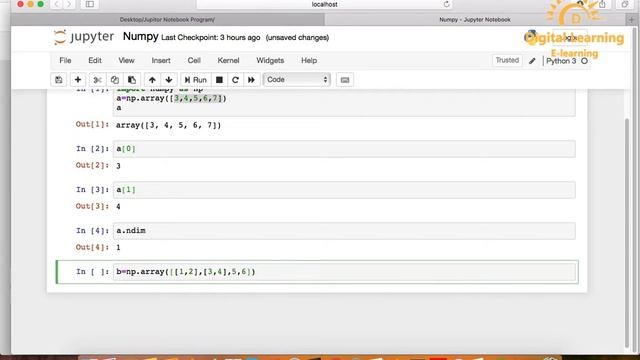The image size is (640, 360).
Task: Show all tabs overview icon
Action: point(624,4)
